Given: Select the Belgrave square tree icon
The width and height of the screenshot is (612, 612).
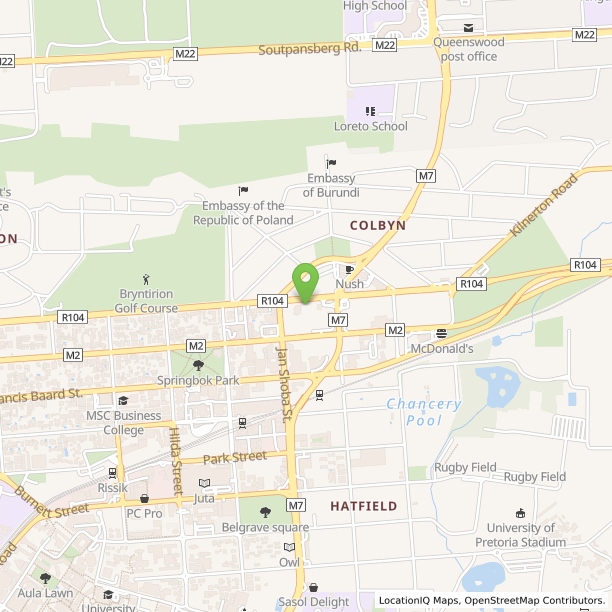Looking at the screenshot, I should tap(265, 512).
